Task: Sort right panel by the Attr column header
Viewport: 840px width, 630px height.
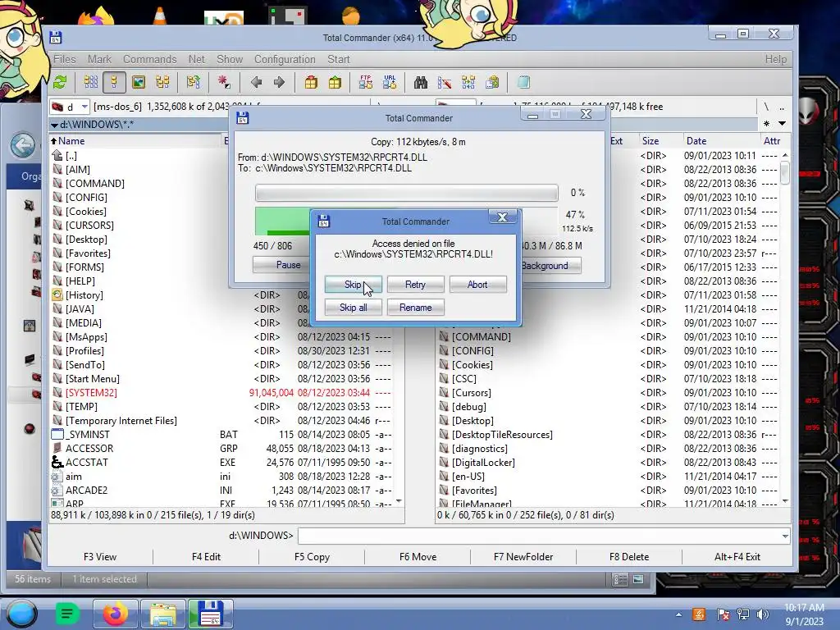Action: point(772,141)
